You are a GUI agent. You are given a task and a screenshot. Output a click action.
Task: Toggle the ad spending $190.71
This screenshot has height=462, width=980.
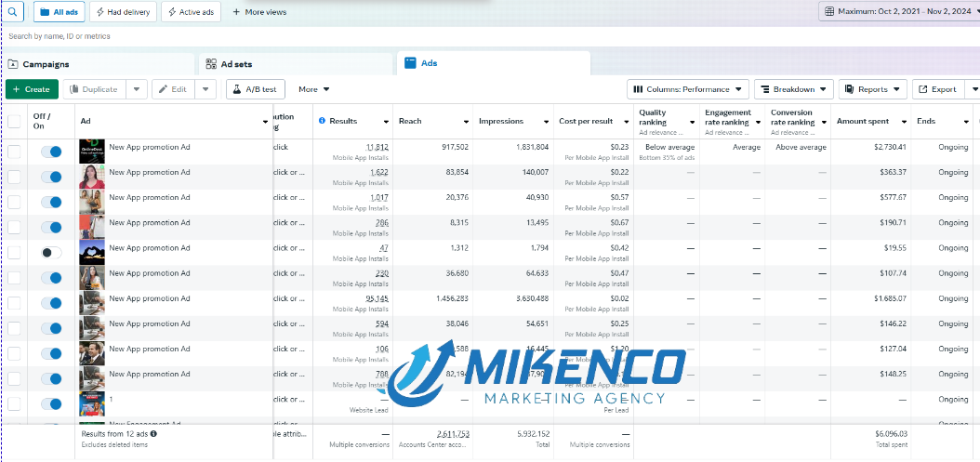(x=51, y=228)
